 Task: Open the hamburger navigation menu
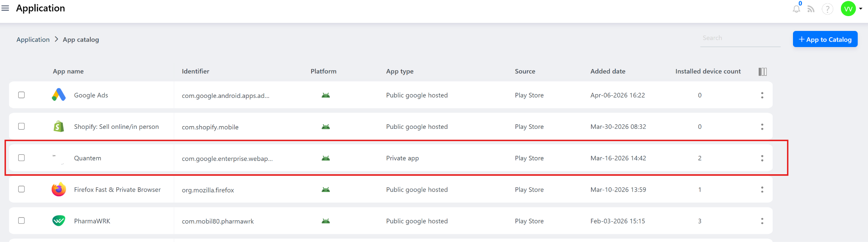click(x=6, y=8)
